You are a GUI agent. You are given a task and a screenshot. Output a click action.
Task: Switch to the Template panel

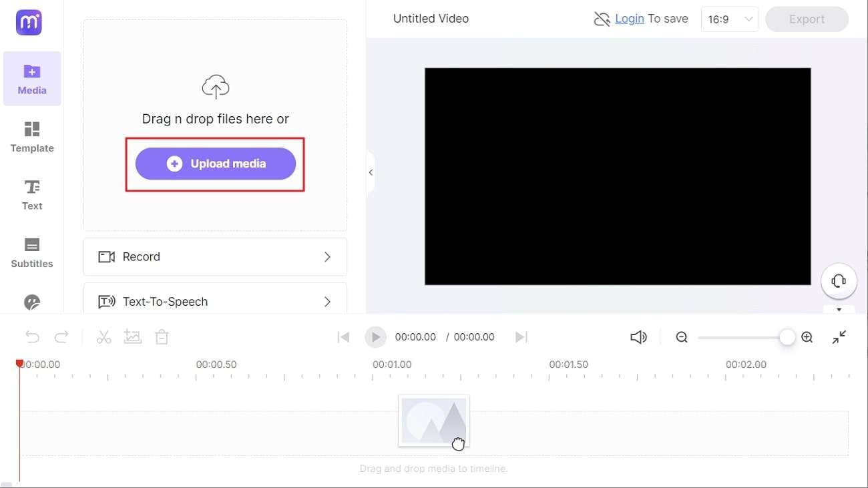point(31,138)
